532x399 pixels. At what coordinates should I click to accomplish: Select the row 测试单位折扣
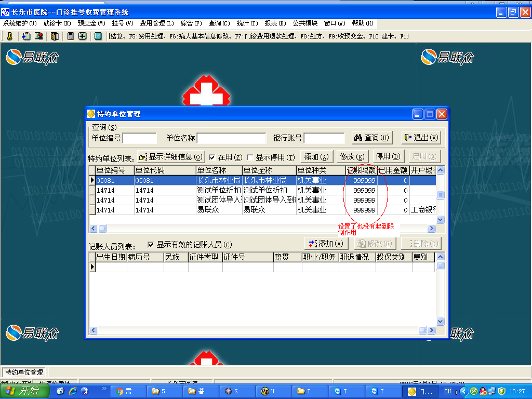pos(262,190)
